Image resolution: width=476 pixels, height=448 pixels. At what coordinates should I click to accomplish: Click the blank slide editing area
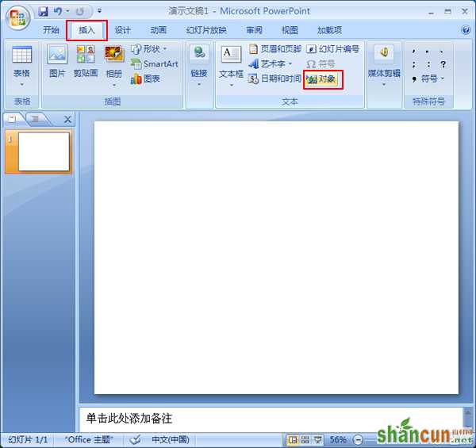[x=276, y=258]
